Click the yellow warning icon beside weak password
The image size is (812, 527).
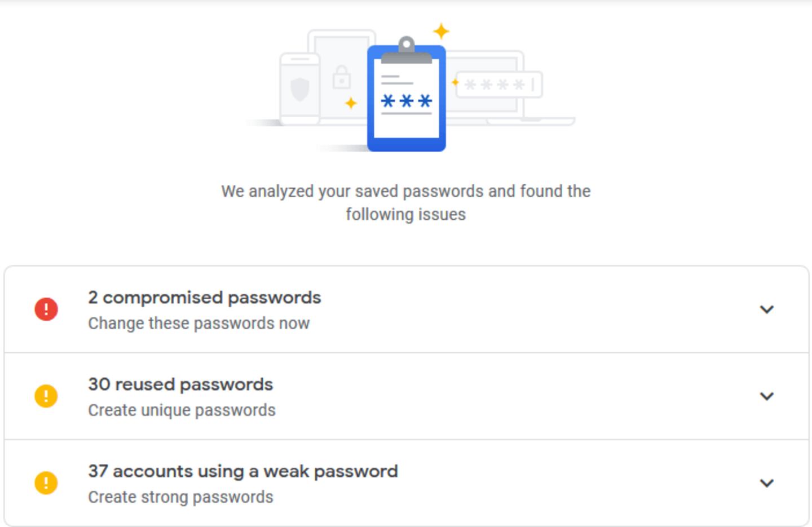[x=46, y=483]
